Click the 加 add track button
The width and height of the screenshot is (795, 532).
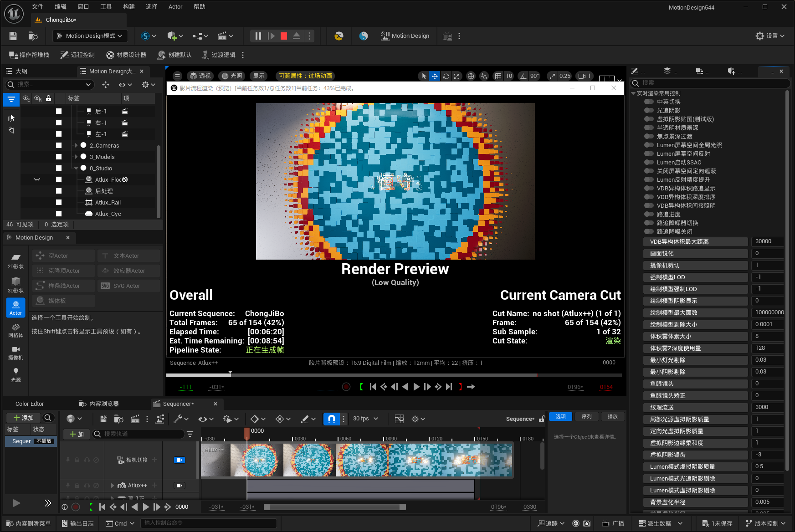(77, 435)
